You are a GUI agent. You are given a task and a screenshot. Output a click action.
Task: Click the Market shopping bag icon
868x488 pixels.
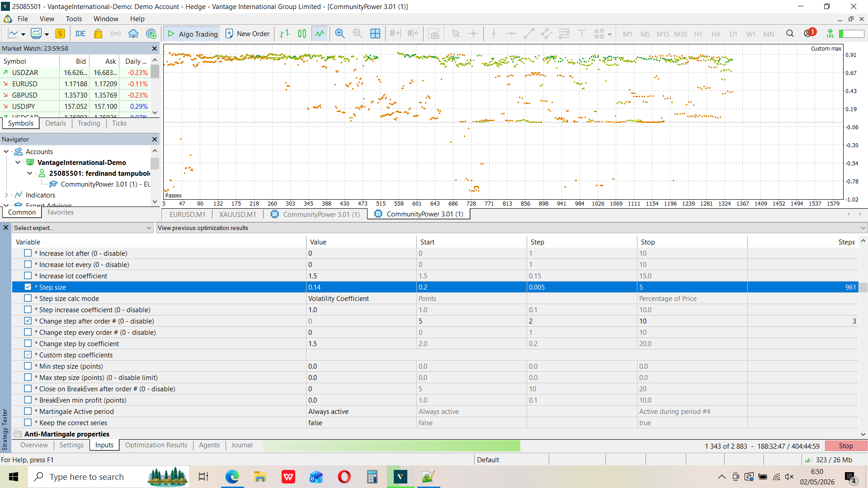tap(98, 34)
